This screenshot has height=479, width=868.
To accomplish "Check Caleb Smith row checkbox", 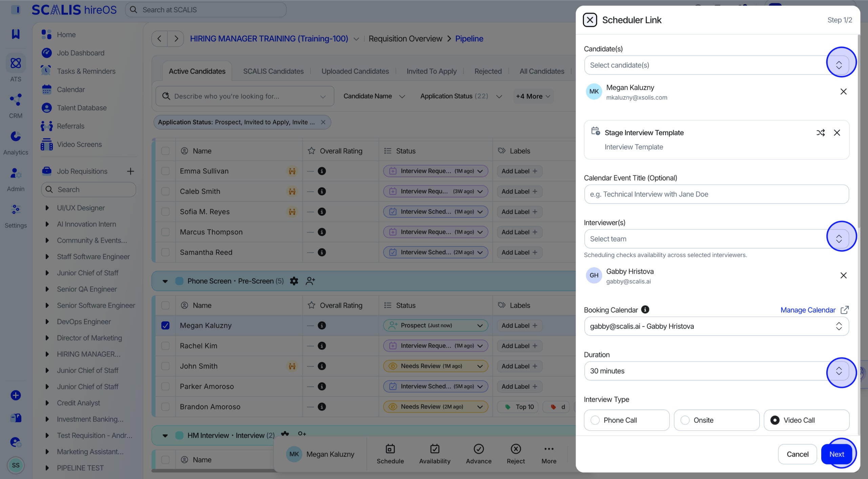I will pos(165,192).
